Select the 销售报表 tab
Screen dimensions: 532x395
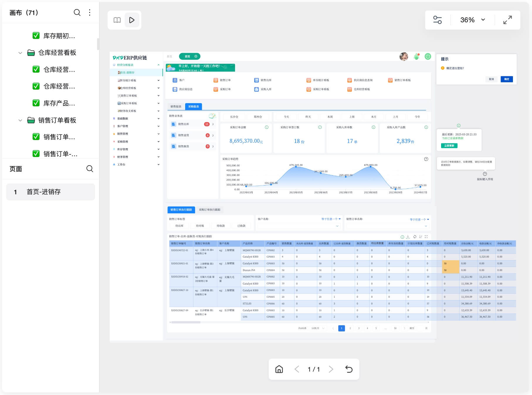click(x=176, y=107)
